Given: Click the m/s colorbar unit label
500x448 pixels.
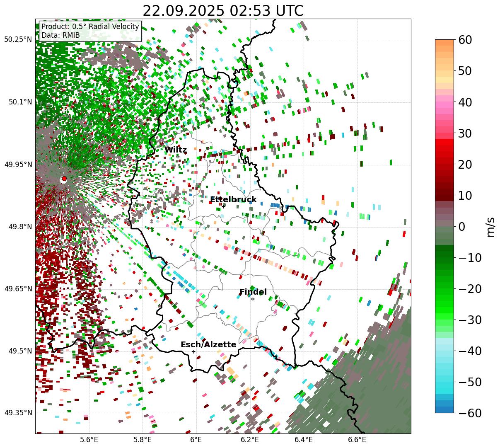Looking at the screenshot, I should [491, 226].
